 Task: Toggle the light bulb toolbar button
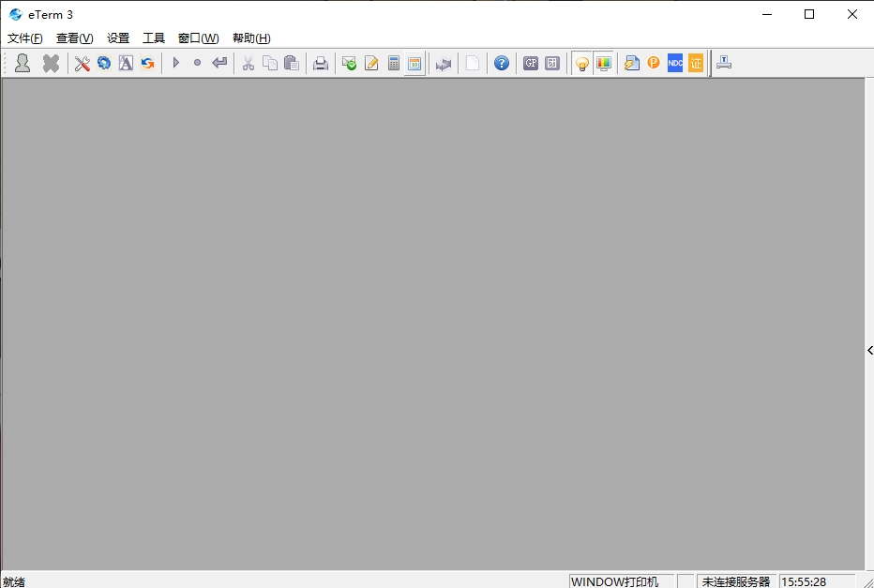pyautogui.click(x=582, y=63)
